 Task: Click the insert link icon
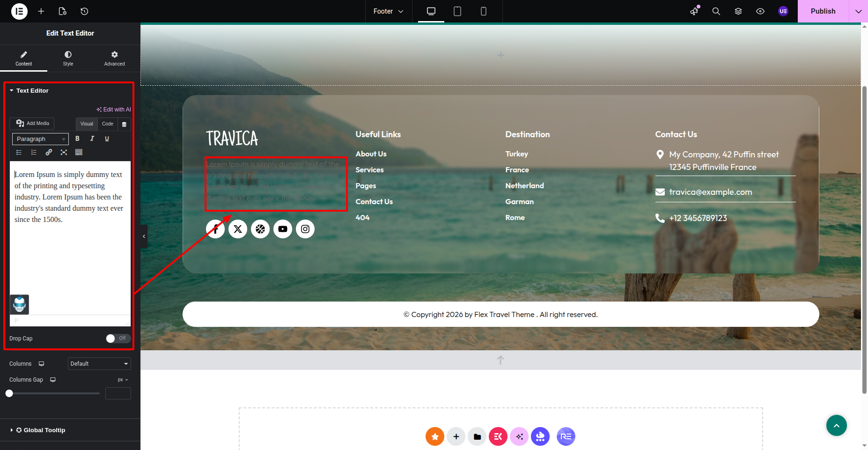(49, 152)
